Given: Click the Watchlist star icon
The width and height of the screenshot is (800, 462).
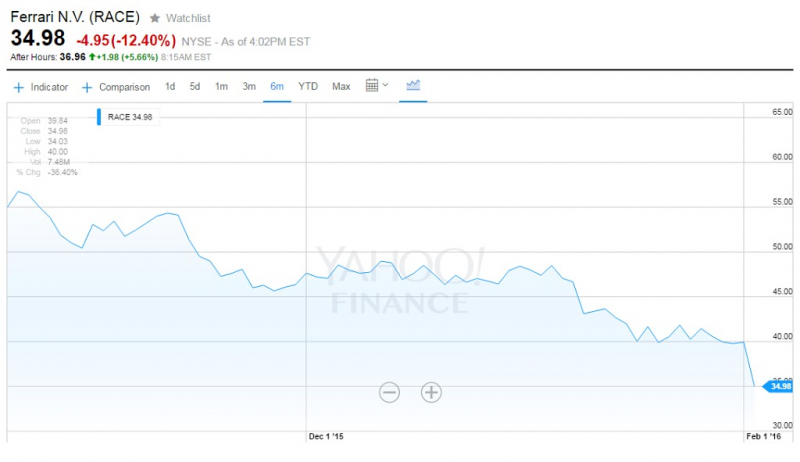Looking at the screenshot, I should coord(154,19).
